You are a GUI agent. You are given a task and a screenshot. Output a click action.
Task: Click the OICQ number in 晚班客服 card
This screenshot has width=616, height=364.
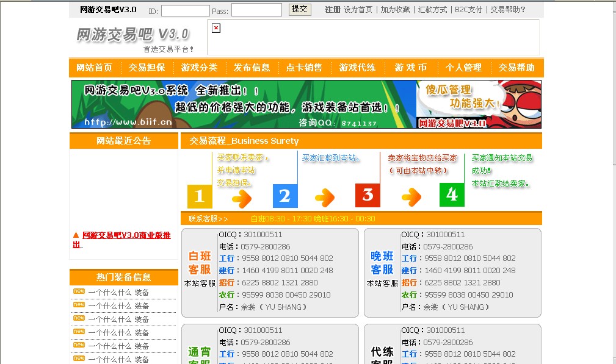pos(446,235)
